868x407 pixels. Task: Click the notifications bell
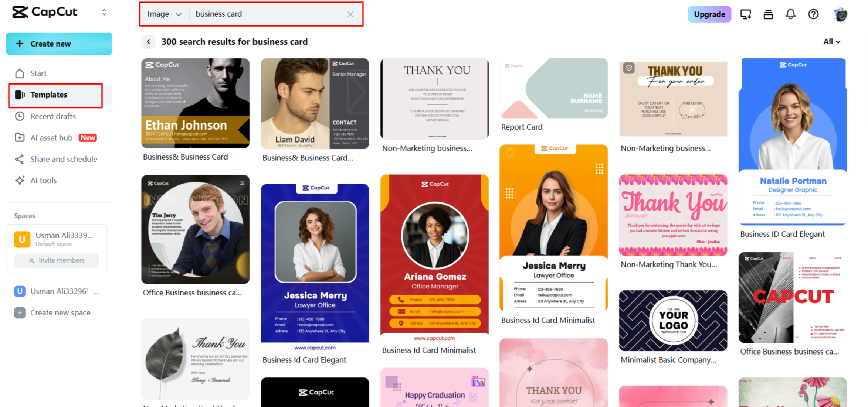[x=790, y=14]
